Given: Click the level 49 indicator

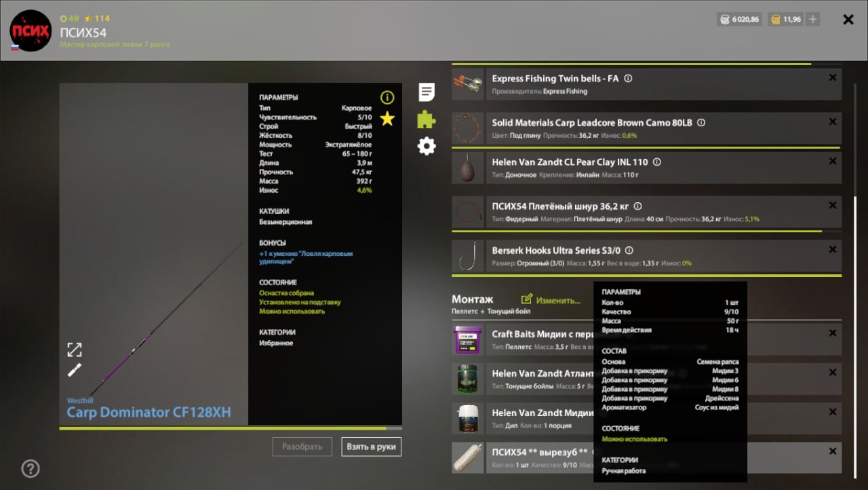Looking at the screenshot, I should pos(70,18).
